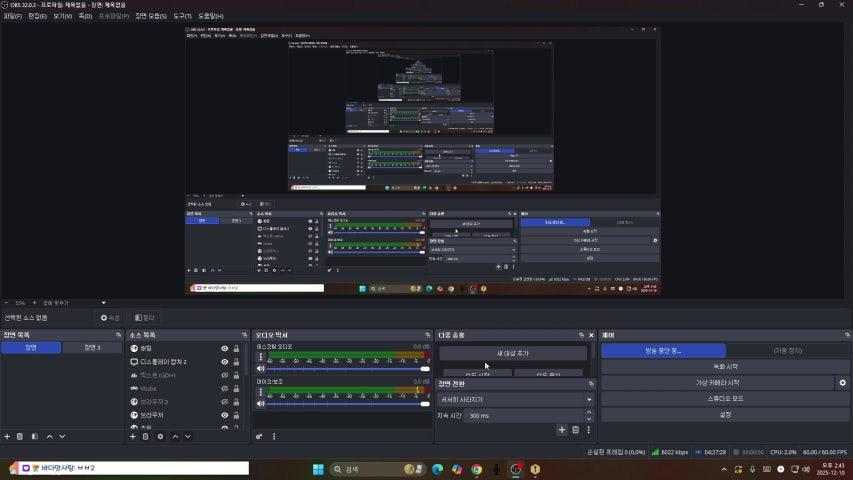Open virtual camera settings gear icon
Image resolution: width=853 pixels, height=480 pixels.
point(842,383)
